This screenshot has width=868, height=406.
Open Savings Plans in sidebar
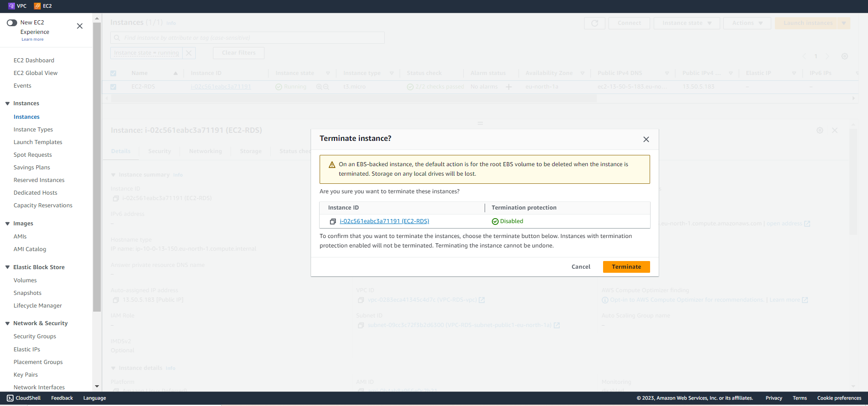pyautogui.click(x=32, y=168)
